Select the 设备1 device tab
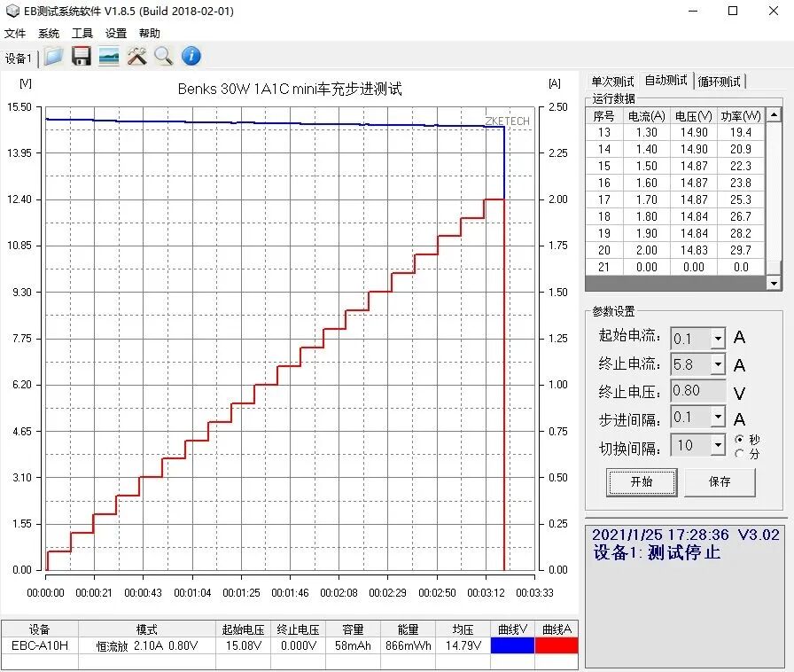Viewport: 794px width, 672px height. (x=19, y=59)
